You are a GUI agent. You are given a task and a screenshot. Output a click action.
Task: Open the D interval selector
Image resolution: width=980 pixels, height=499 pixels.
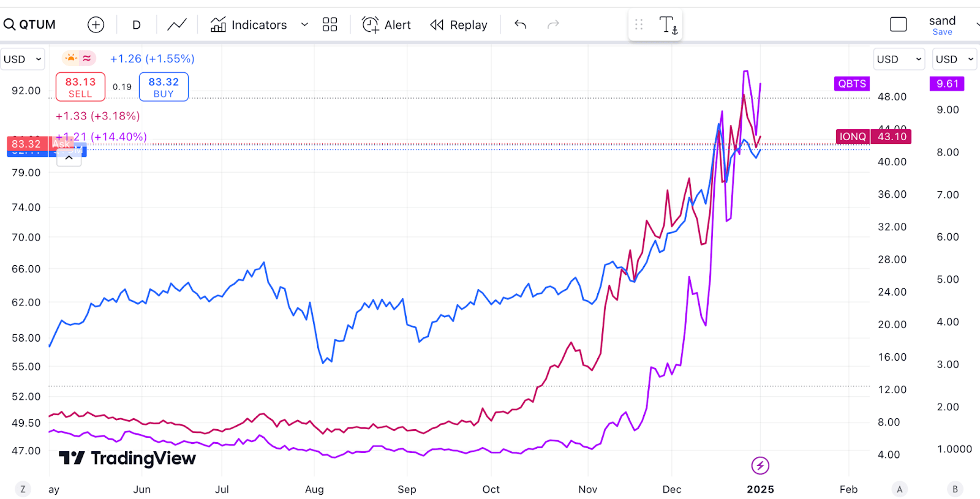tap(137, 24)
